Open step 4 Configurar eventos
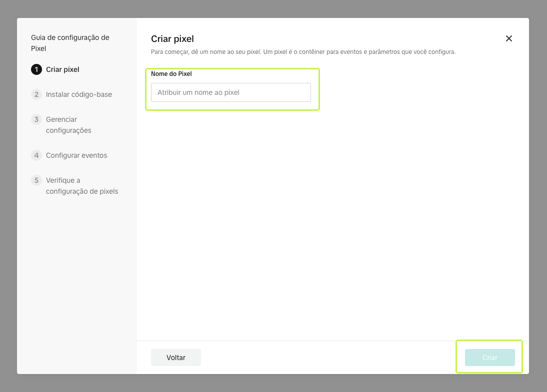Viewport: 547px width, 392px height. tap(69, 155)
